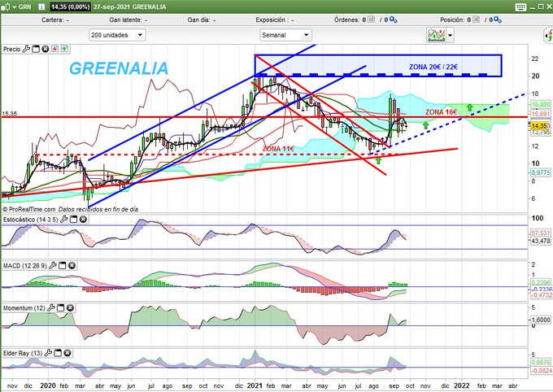
Task: Click the Elder Ray (13) title
Action: [23, 353]
